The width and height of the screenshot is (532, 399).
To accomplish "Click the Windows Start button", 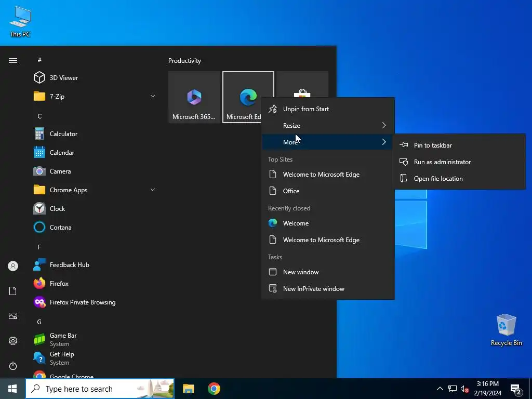I will tap(12, 389).
